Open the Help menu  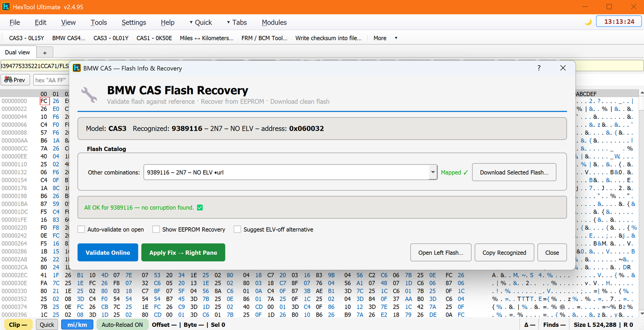click(167, 23)
